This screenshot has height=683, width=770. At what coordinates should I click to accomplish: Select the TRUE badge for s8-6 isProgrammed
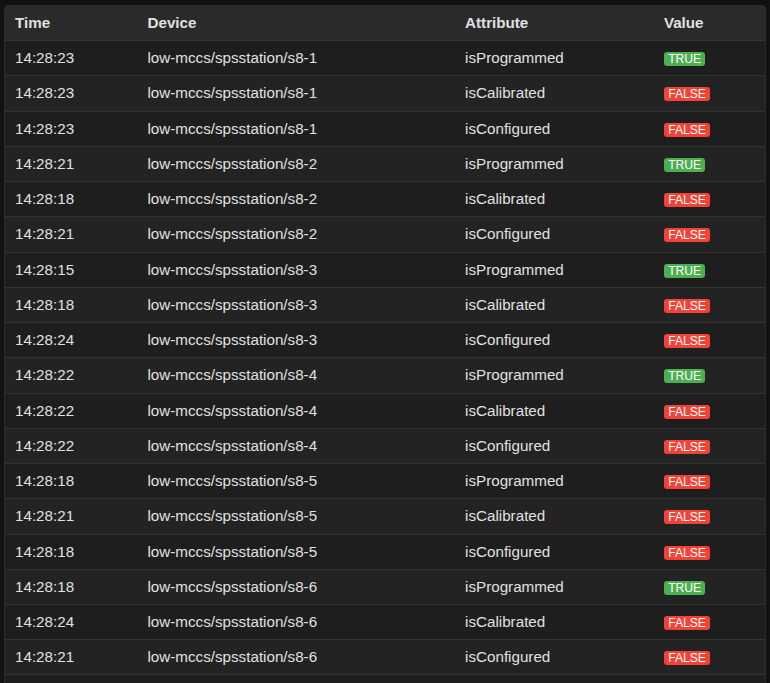(x=685, y=588)
